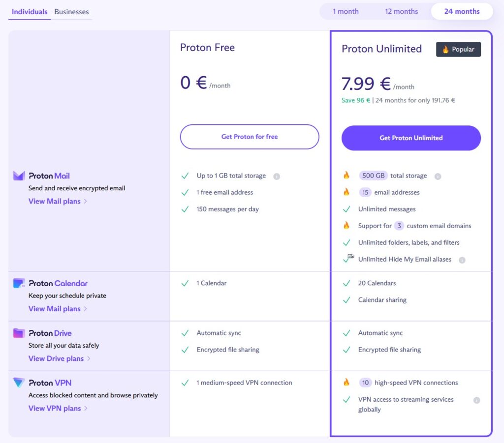Show info for VPN streaming services access
Viewport: 504px width, 443px height.
tap(476, 400)
